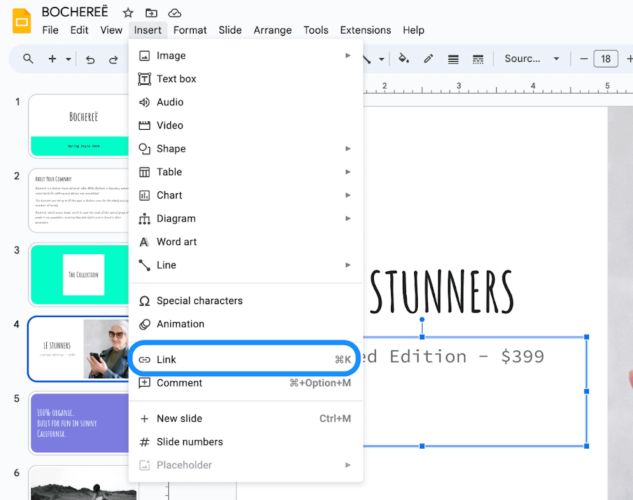Expand the Chart submenu

pos(245,195)
